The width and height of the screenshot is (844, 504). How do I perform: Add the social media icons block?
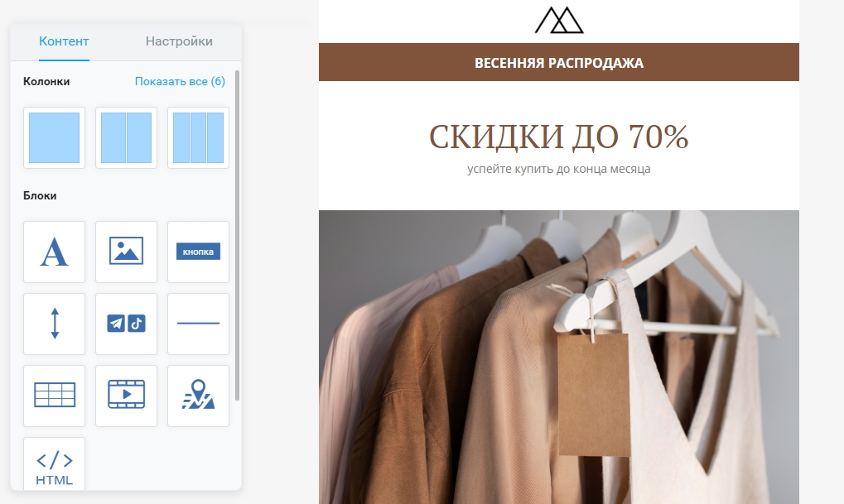click(x=126, y=324)
